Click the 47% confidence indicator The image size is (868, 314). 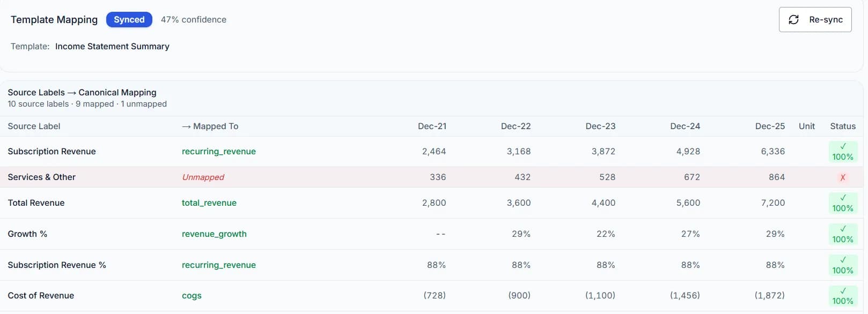pyautogui.click(x=194, y=19)
